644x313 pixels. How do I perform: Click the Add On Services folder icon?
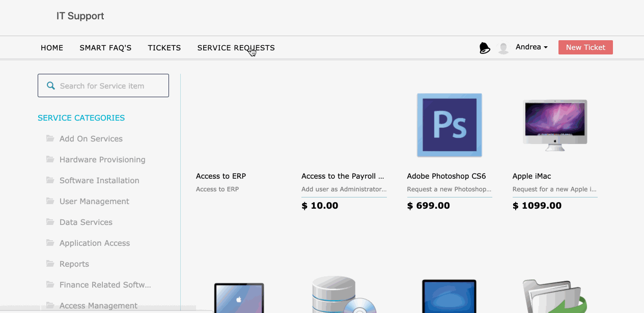point(50,138)
